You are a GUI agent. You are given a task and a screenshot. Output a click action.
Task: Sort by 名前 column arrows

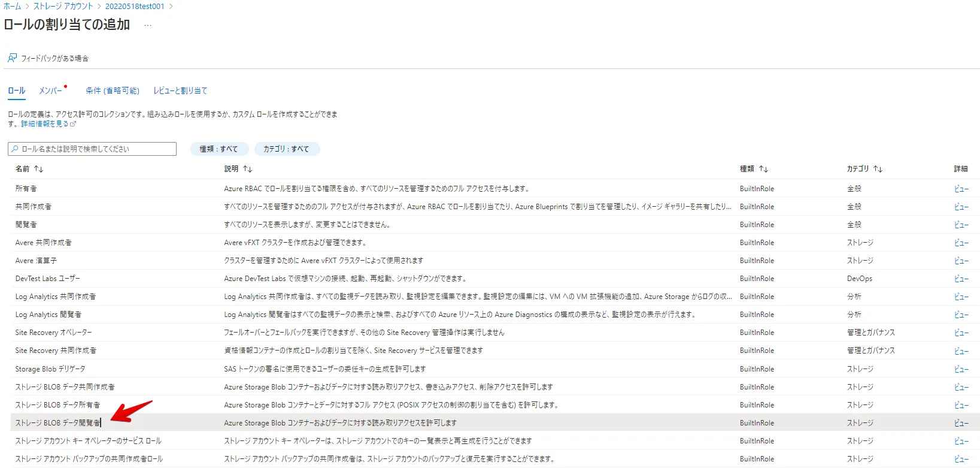(x=38, y=169)
